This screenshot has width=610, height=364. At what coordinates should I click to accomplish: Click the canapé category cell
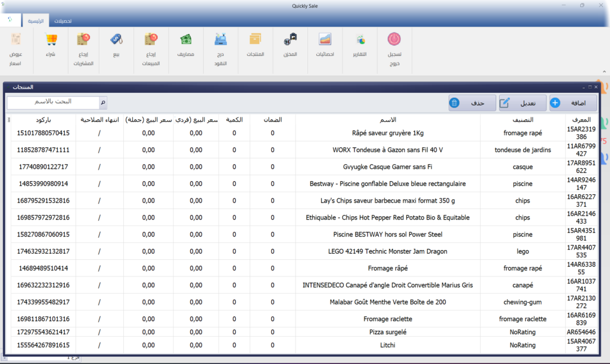click(x=522, y=285)
